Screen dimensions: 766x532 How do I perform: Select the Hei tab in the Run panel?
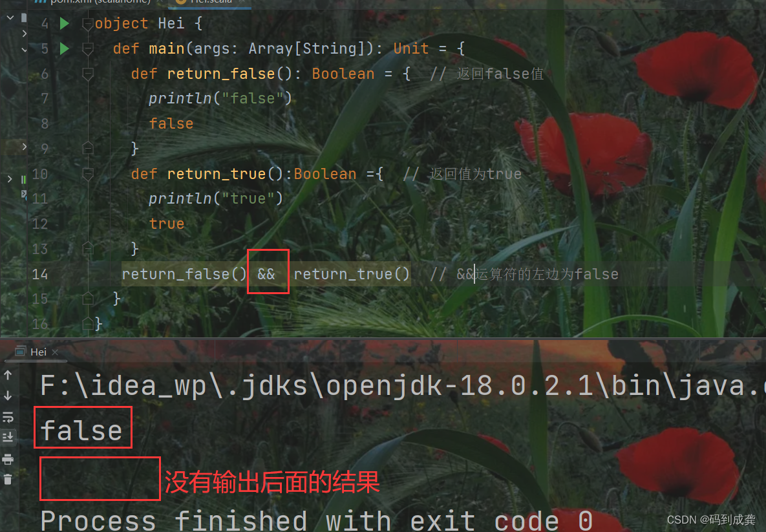coord(38,352)
